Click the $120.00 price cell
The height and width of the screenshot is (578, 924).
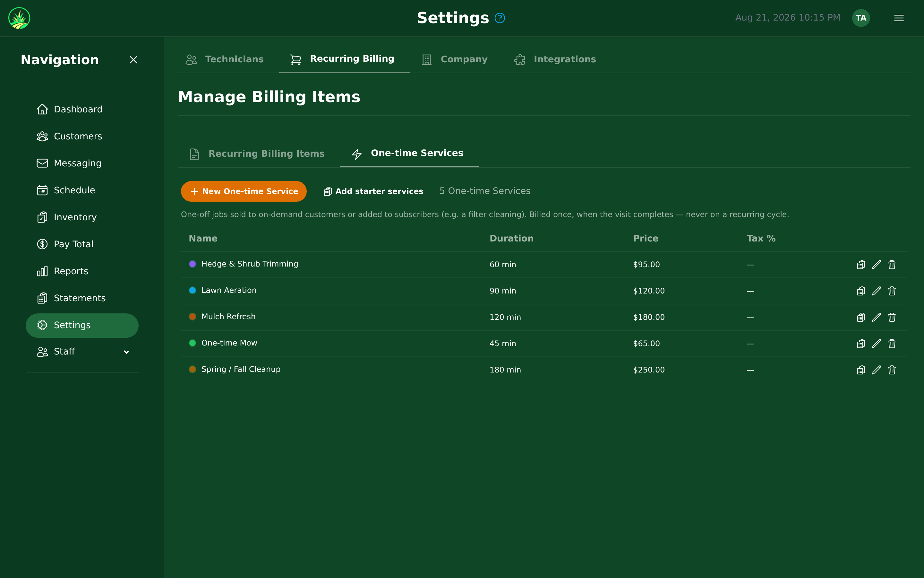tap(649, 291)
